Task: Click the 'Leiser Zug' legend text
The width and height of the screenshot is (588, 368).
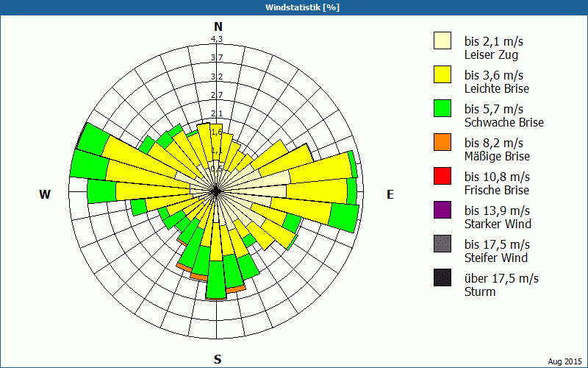Action: click(491, 54)
